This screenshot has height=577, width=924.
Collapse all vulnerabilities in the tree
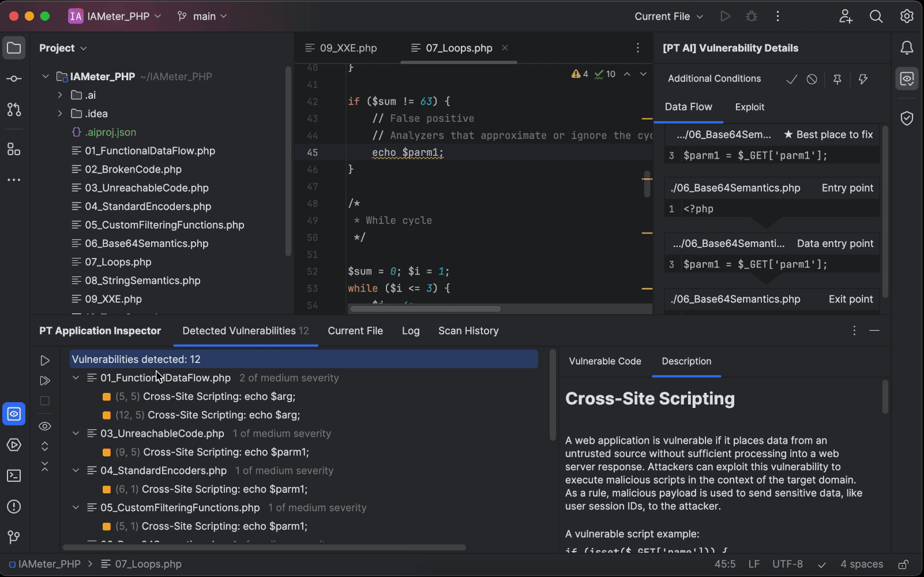tap(45, 466)
